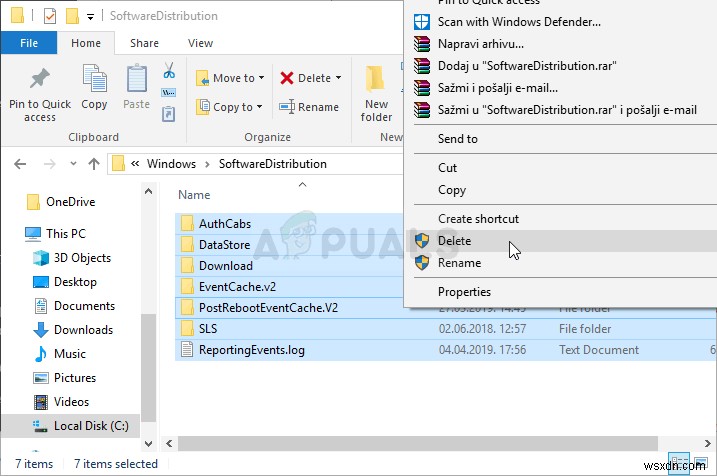Screen dimensions: 717x476
Task: Switch to the Home ribbon tab
Action: tap(86, 43)
